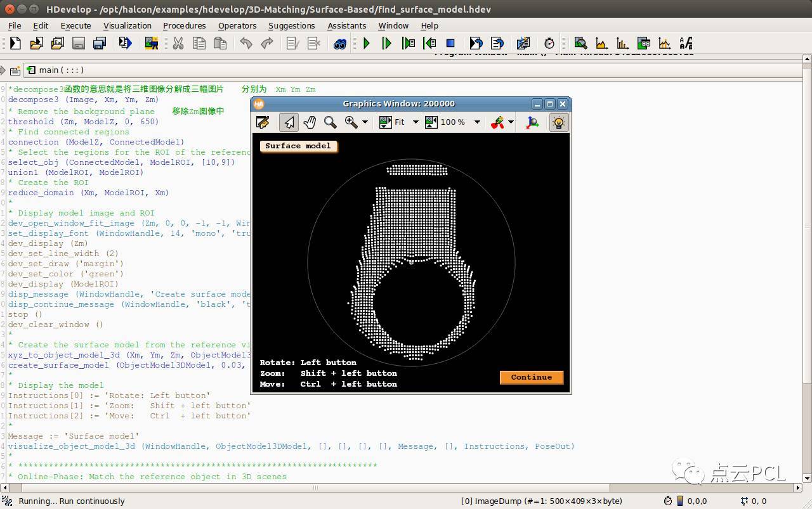
Task: Select the hand pan tool in Graphics Window
Action: point(310,122)
